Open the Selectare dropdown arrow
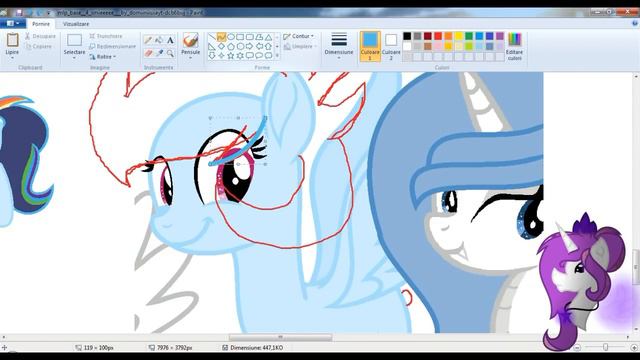This screenshot has height=360, width=640. 74,58
